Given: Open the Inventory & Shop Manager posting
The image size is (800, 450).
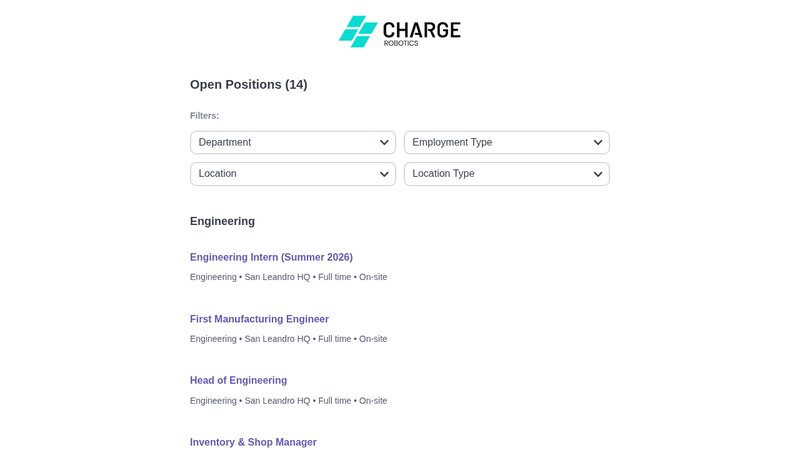Looking at the screenshot, I should coord(253,442).
